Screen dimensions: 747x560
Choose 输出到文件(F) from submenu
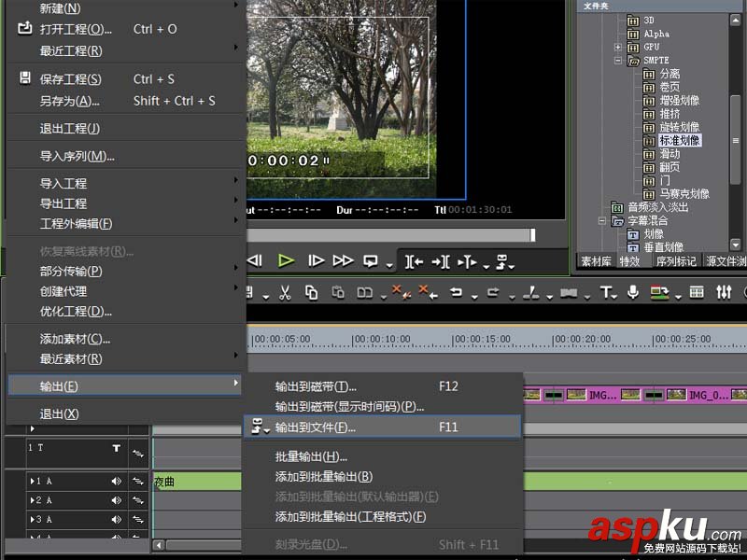382,427
